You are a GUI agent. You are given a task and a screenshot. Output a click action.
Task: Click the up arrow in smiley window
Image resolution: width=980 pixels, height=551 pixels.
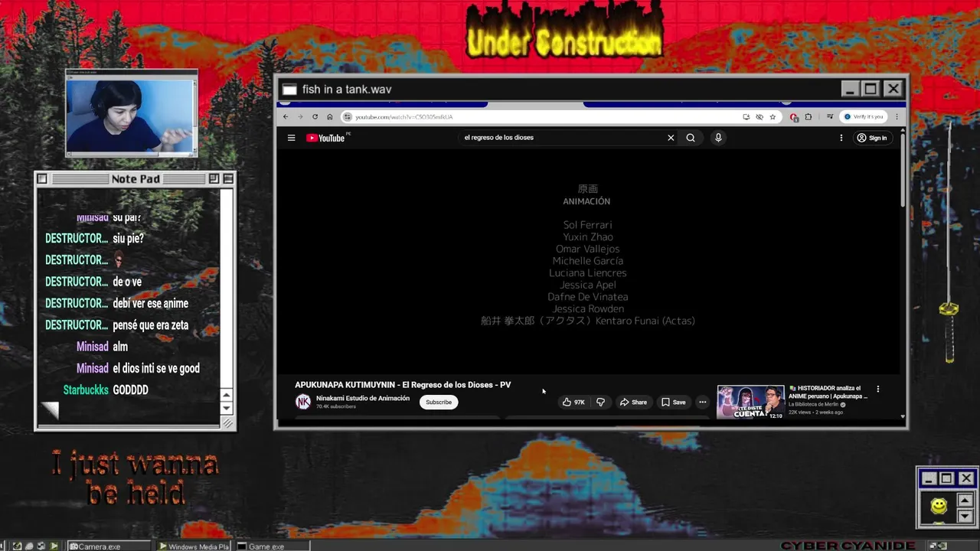coord(965,500)
